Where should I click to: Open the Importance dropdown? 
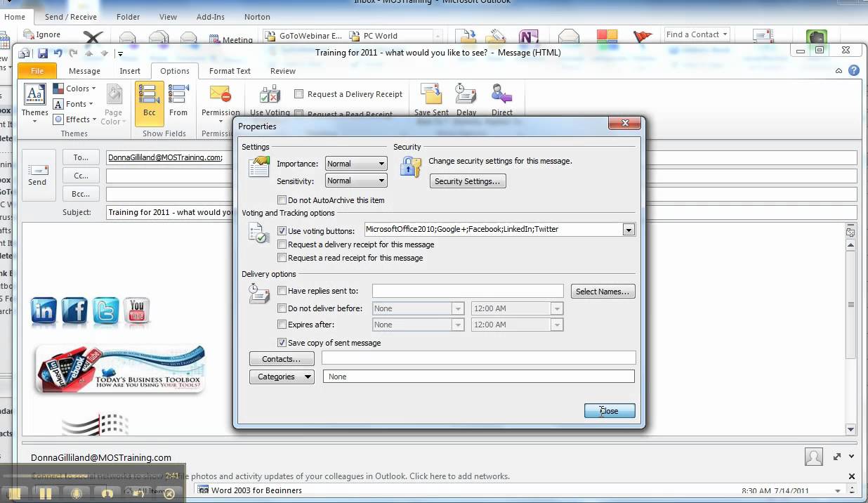381,164
